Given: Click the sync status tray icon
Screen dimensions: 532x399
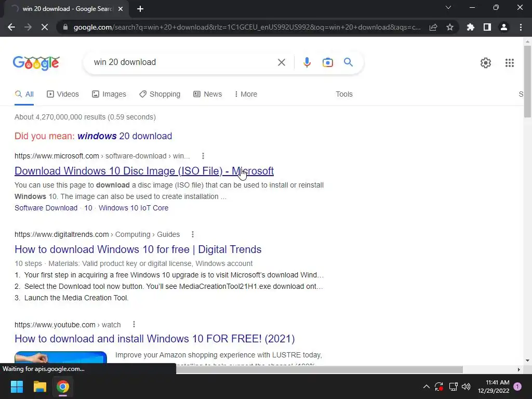Looking at the screenshot, I should point(439,387).
